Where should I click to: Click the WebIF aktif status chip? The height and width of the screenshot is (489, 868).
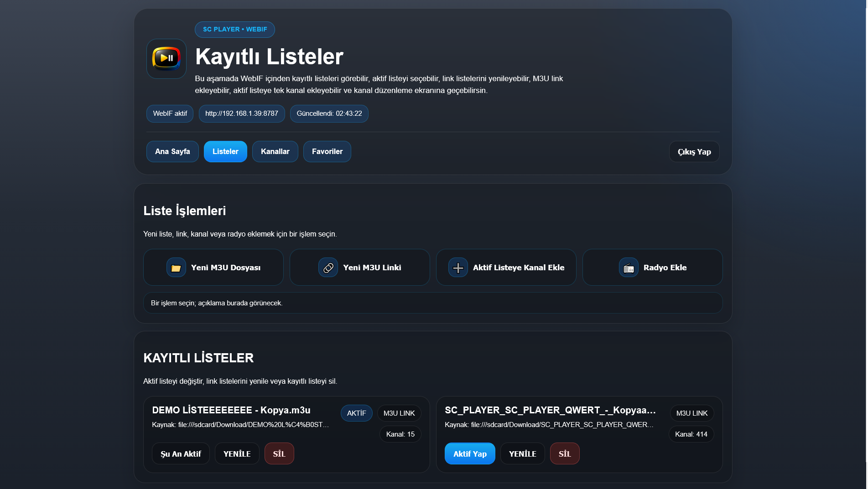170,113
